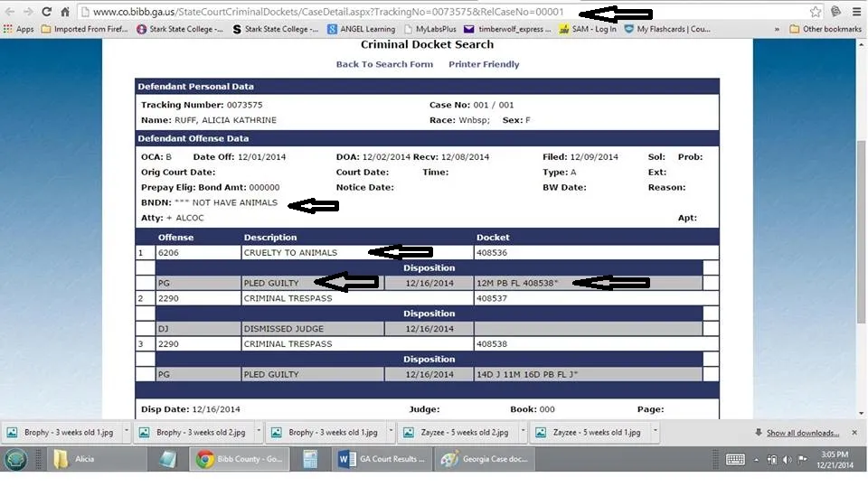868x487 pixels.
Task: Open the Alicia folder in the taskbar
Action: (x=98, y=459)
